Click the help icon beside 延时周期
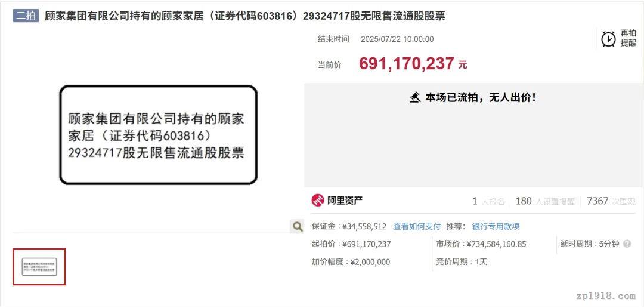The height and width of the screenshot is (308, 644). point(627,244)
